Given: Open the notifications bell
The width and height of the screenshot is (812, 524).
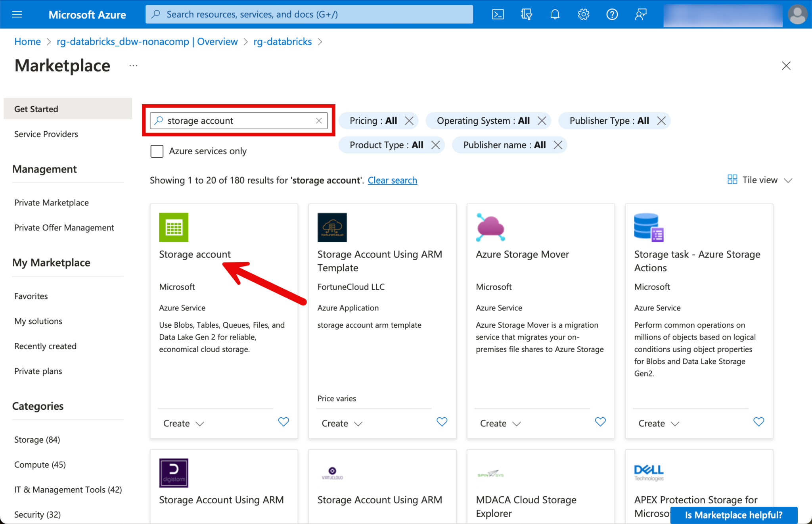Looking at the screenshot, I should (x=555, y=15).
